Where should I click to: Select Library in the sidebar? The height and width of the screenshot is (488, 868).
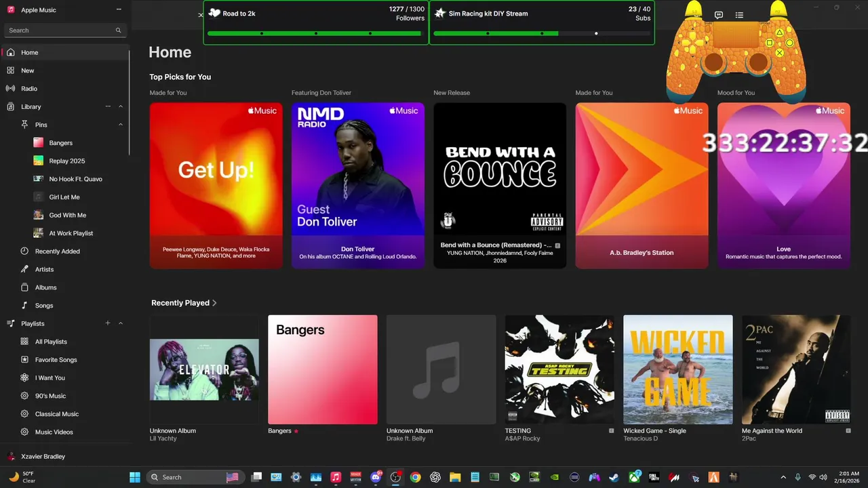click(31, 106)
